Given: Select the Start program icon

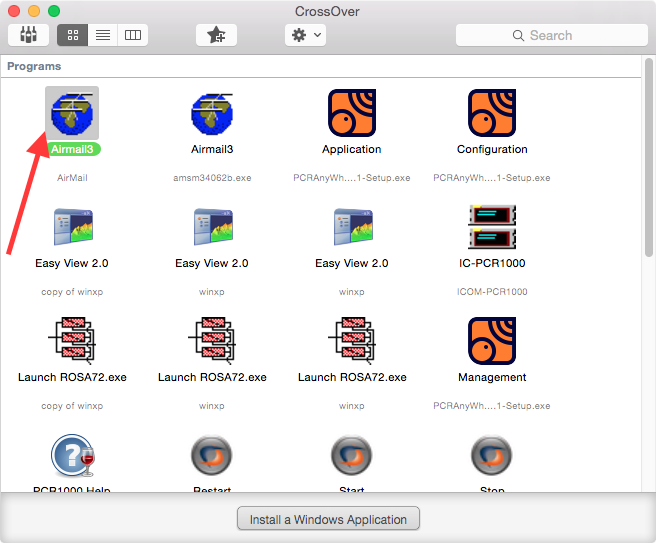Looking at the screenshot, I should coord(352,456).
